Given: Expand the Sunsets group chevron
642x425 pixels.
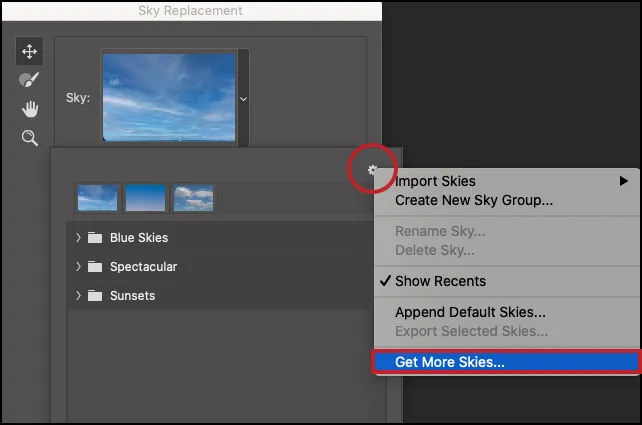Looking at the screenshot, I should pos(78,296).
